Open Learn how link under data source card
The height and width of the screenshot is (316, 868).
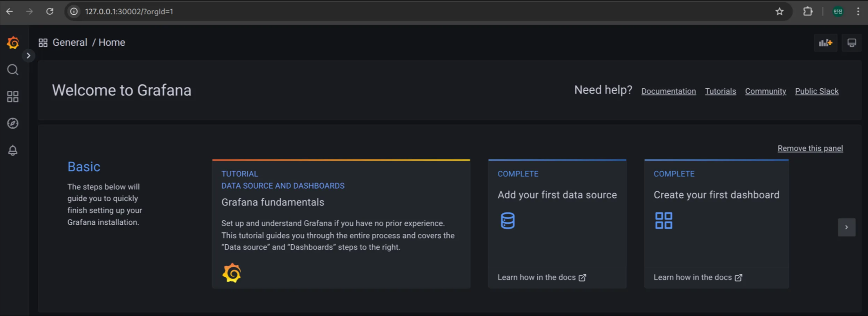[542, 277]
